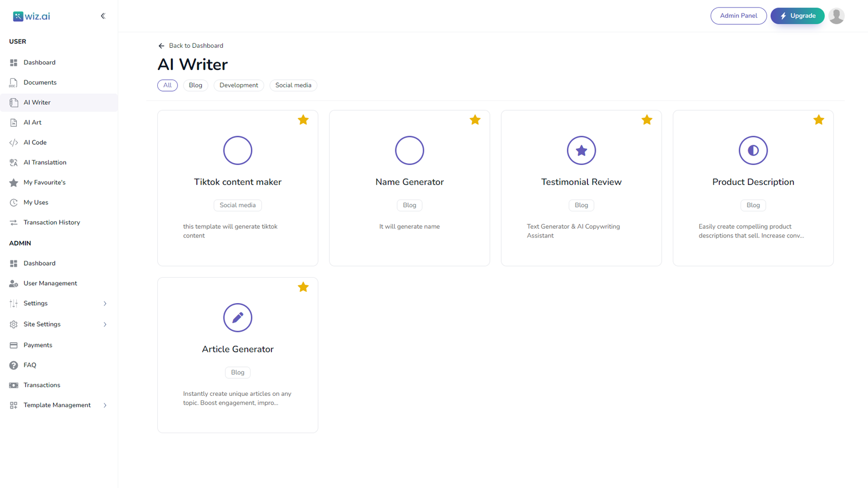The image size is (868, 488).
Task: Open the Payments admin section
Action: tap(37, 345)
